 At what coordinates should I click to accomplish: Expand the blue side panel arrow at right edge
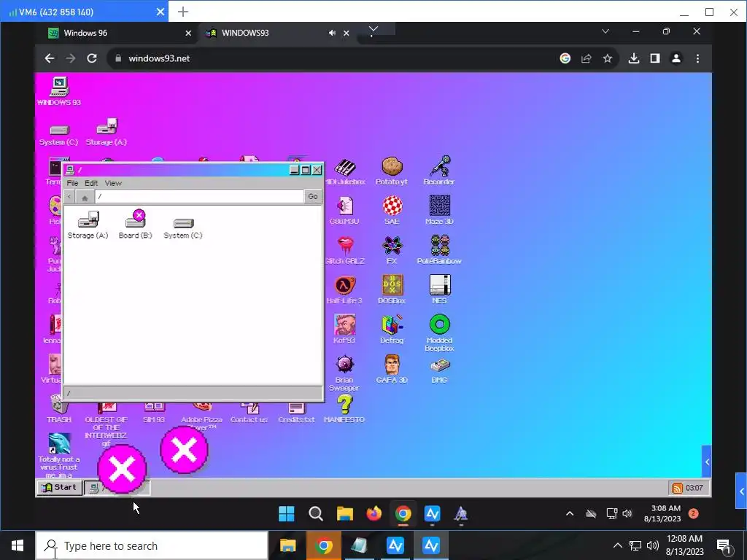(x=741, y=491)
